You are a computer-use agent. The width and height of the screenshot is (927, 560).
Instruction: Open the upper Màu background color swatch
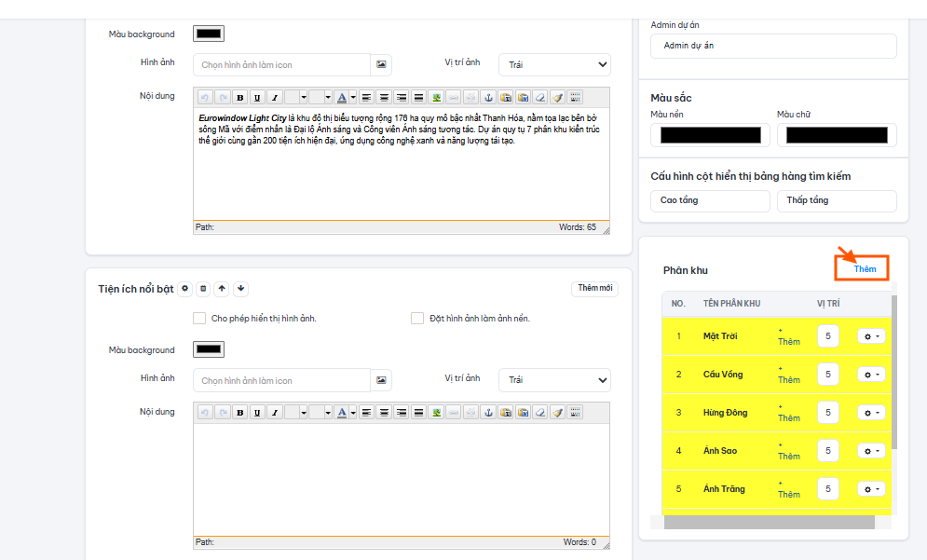click(209, 34)
